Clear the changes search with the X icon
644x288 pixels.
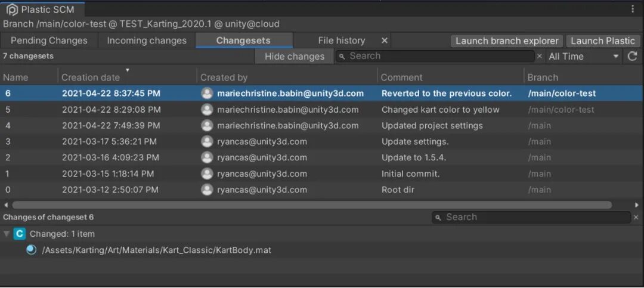pyautogui.click(x=636, y=217)
